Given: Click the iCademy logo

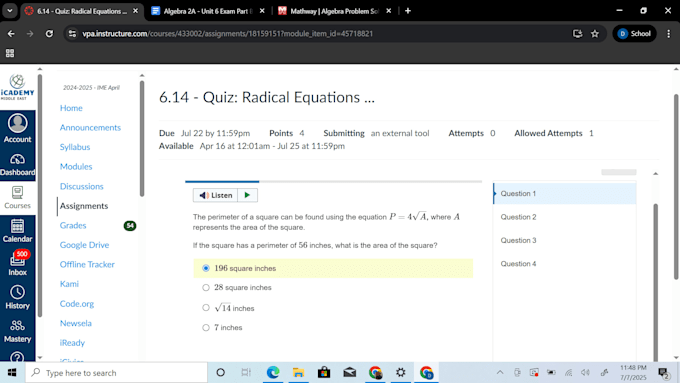Looking at the screenshot, I should [x=17, y=87].
